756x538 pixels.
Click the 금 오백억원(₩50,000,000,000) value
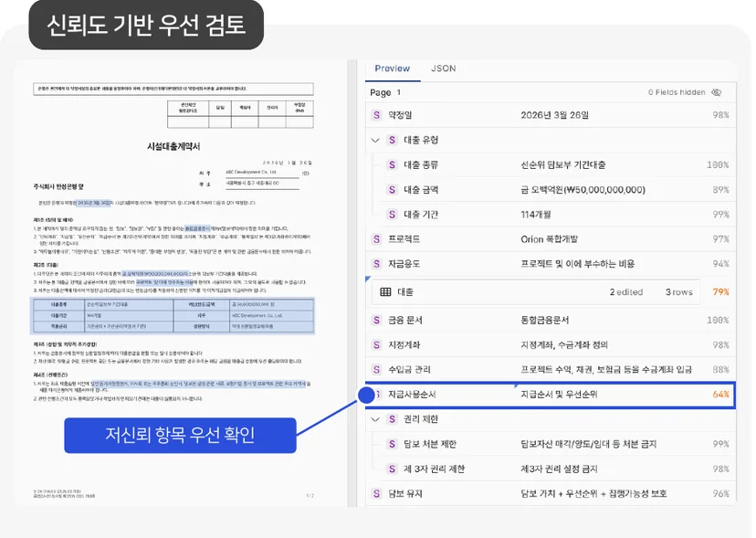tap(583, 190)
